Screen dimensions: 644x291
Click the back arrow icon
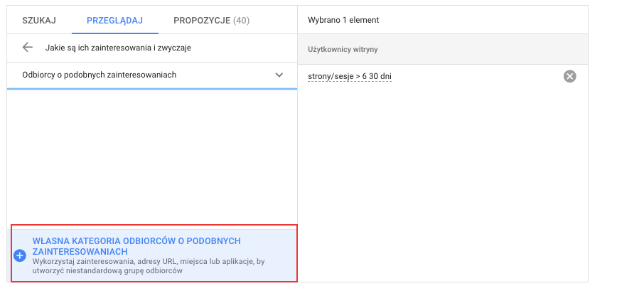pos(28,48)
